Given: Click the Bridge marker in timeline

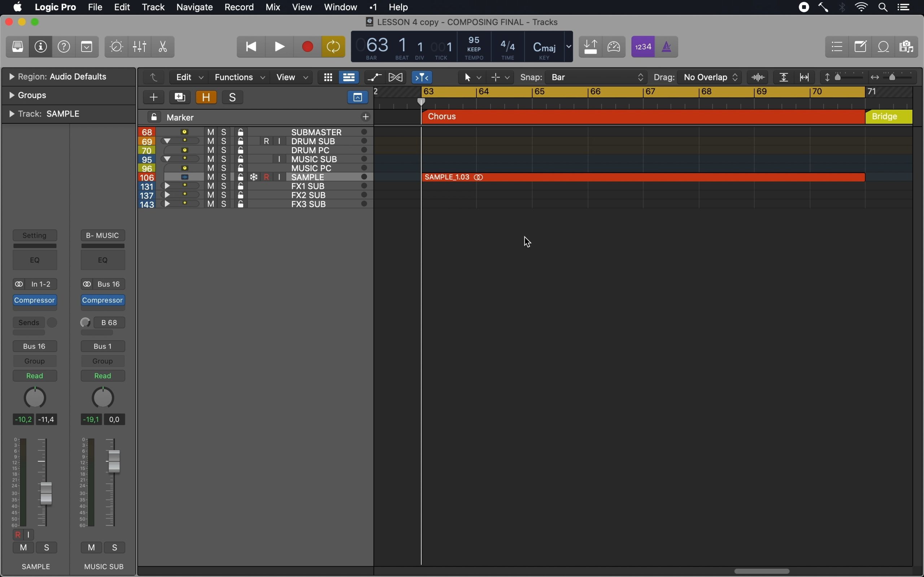Looking at the screenshot, I should pos(889,117).
